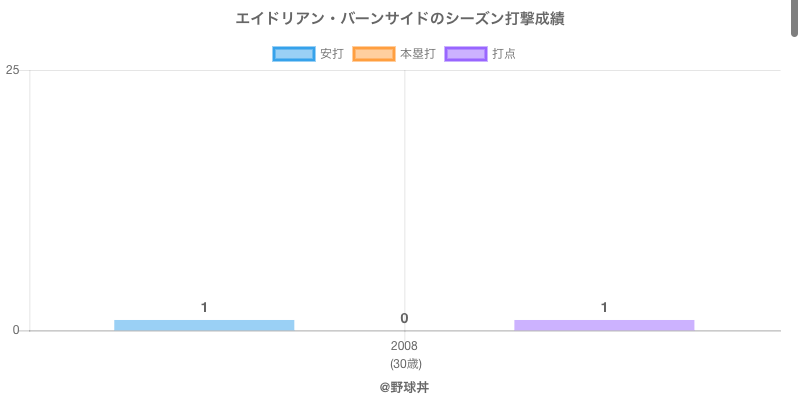
Task: Click the 0 y-axis tick label
Action: (x=16, y=330)
